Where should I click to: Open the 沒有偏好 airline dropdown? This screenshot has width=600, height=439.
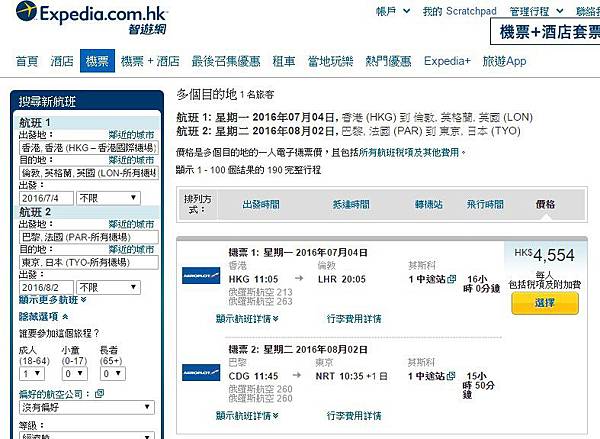(87, 408)
